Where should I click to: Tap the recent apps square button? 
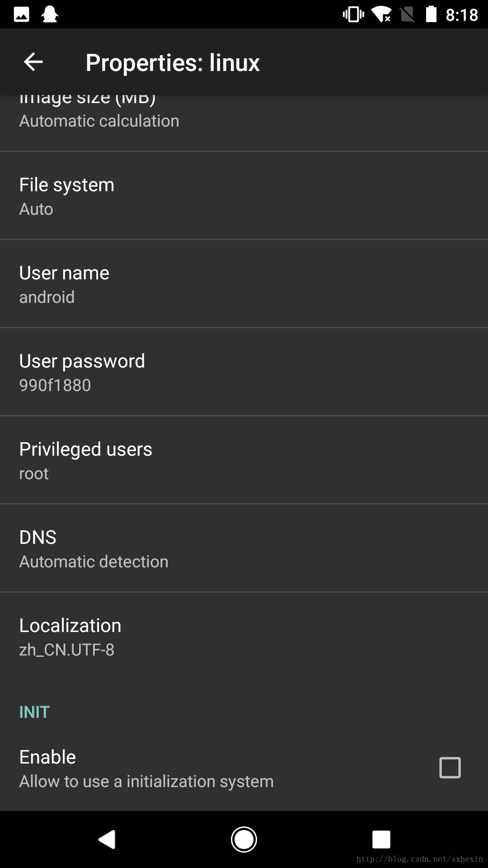[x=381, y=840]
